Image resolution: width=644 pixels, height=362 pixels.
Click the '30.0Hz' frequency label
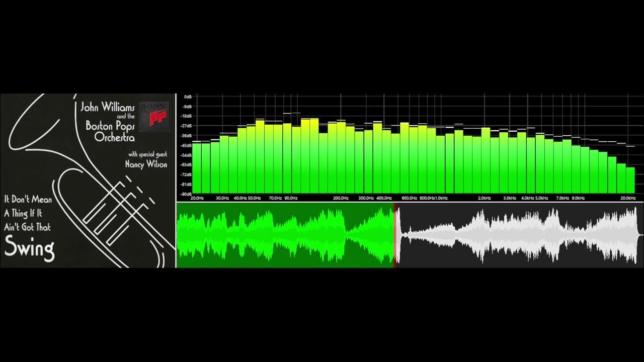222,199
